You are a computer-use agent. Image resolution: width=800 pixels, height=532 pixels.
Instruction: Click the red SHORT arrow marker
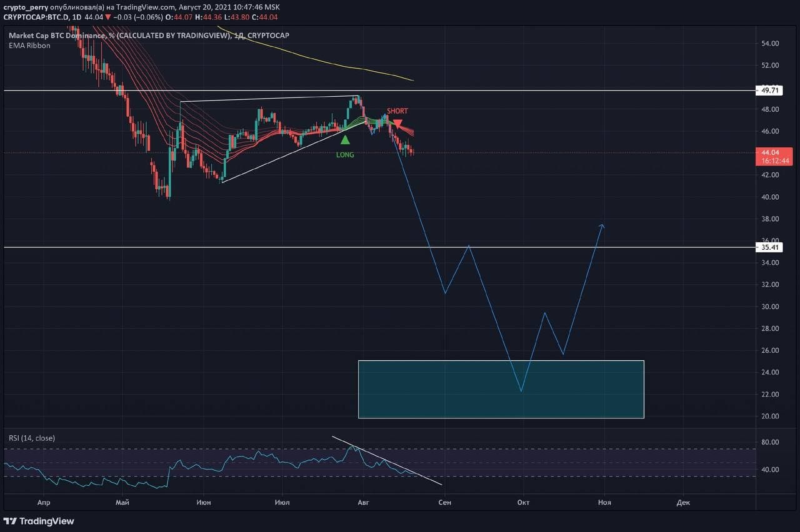(397, 124)
